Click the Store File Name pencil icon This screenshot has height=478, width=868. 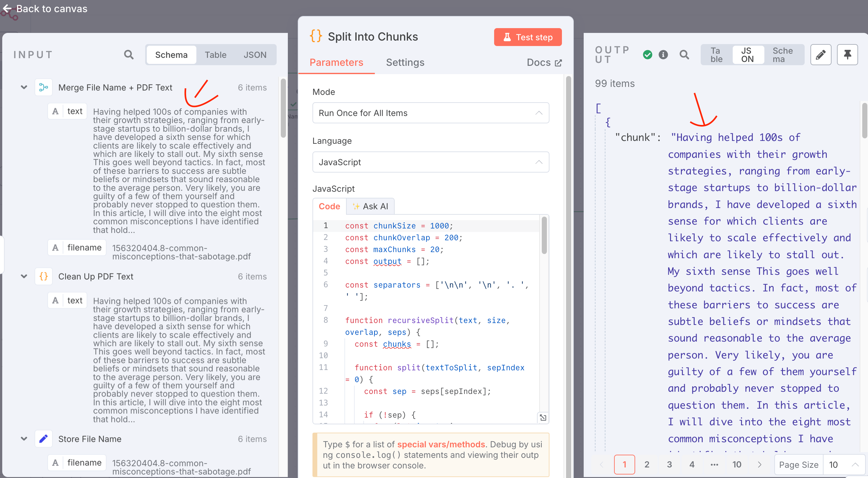pyautogui.click(x=43, y=439)
